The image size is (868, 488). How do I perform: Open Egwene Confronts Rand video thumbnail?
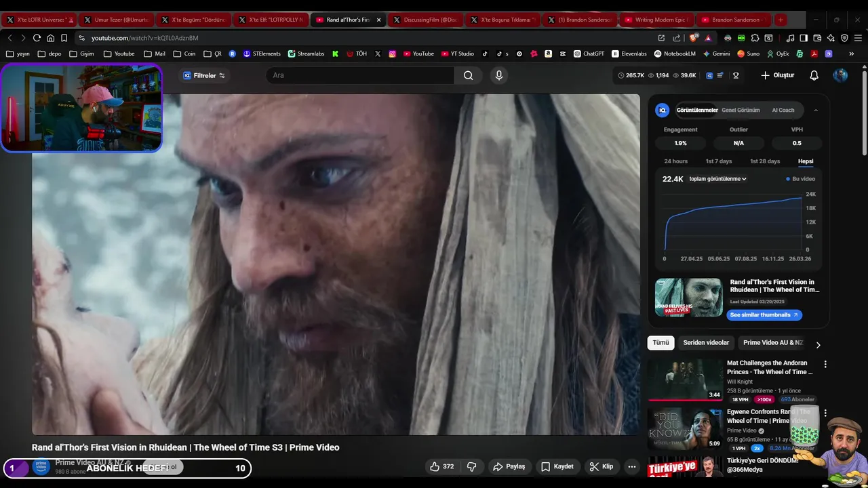coord(685,428)
